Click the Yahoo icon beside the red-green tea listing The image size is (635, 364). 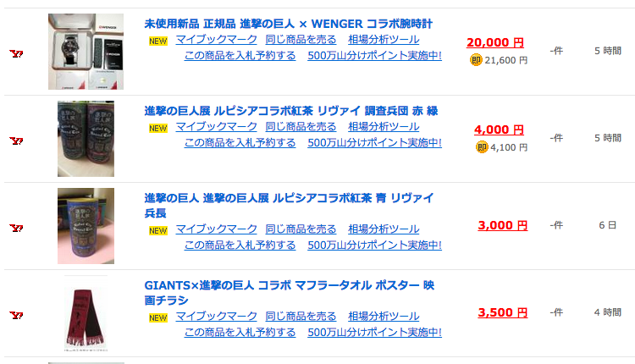click(x=16, y=141)
